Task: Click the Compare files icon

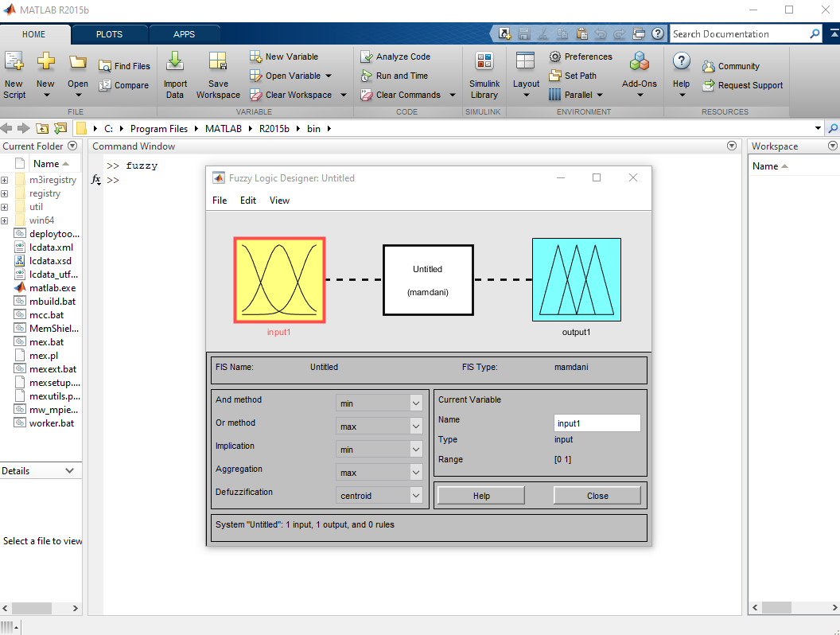Action: [105, 85]
